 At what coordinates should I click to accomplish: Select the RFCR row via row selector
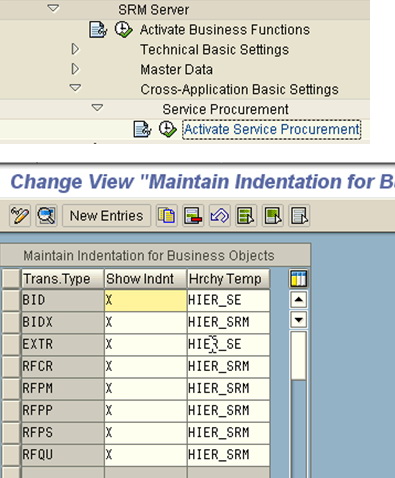point(11,366)
